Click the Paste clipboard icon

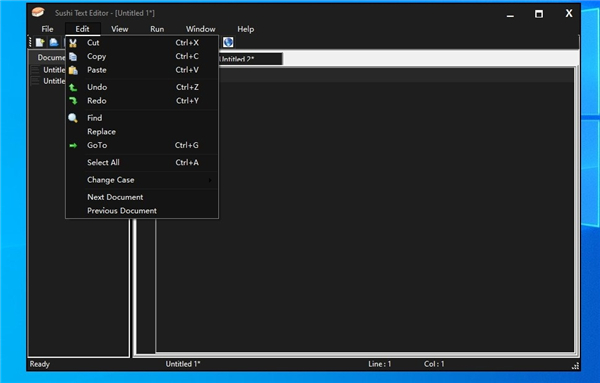point(73,70)
